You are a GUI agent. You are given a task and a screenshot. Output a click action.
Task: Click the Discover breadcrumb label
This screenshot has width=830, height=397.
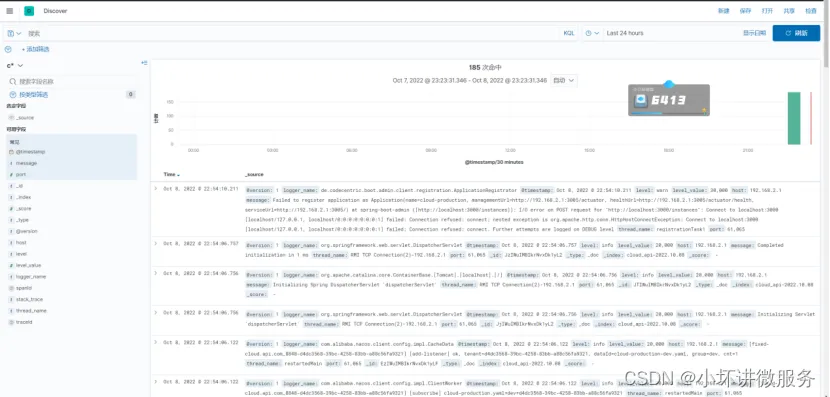tap(56, 11)
